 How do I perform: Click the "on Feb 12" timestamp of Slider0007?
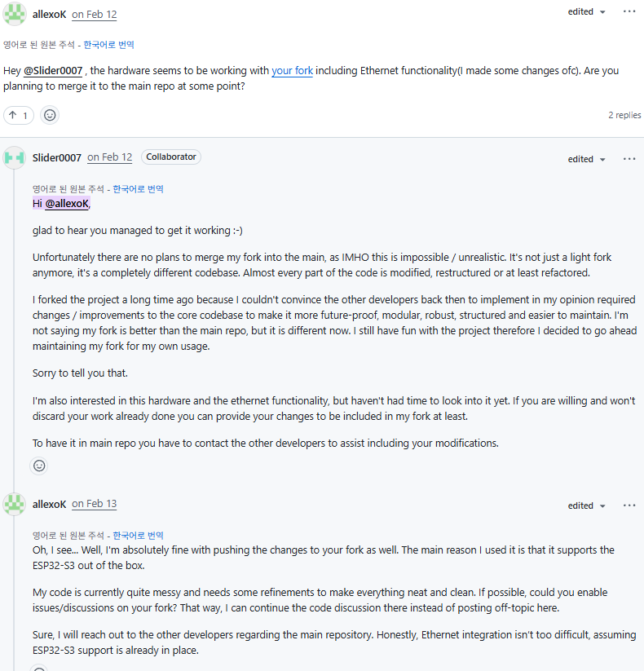109,157
